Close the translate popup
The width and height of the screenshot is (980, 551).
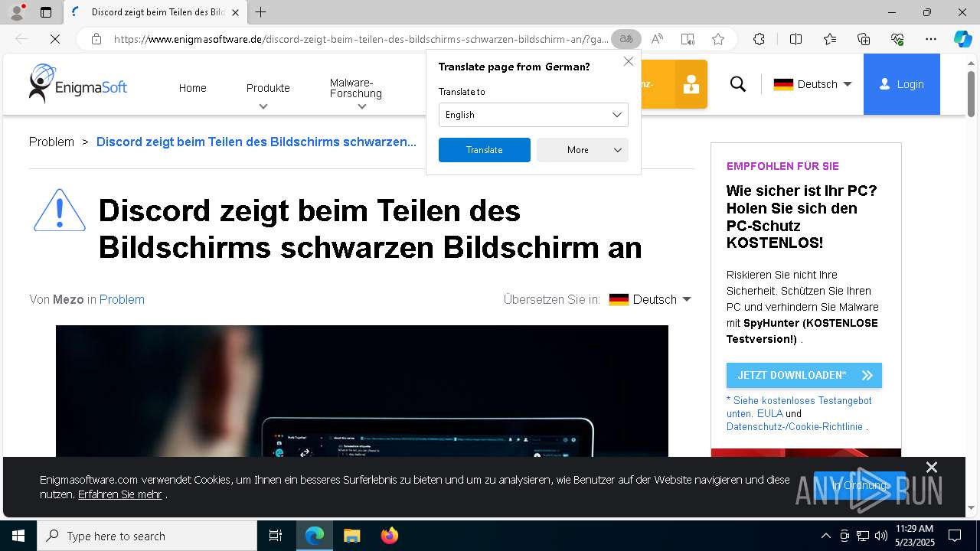[x=629, y=61]
